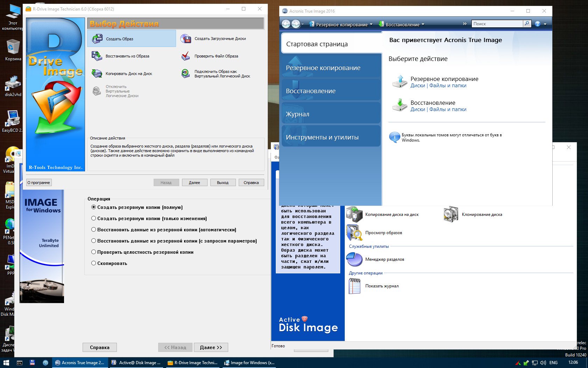Click recovery disk icon in Acronis welcome
The width and height of the screenshot is (588, 368).
coord(399,105)
